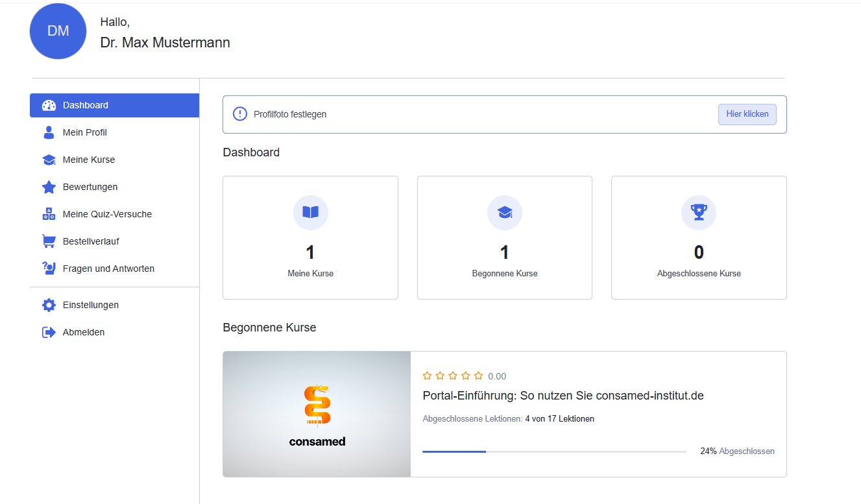861x504 pixels.
Task: Click the Fragen und Antworten icon
Action: (49, 269)
